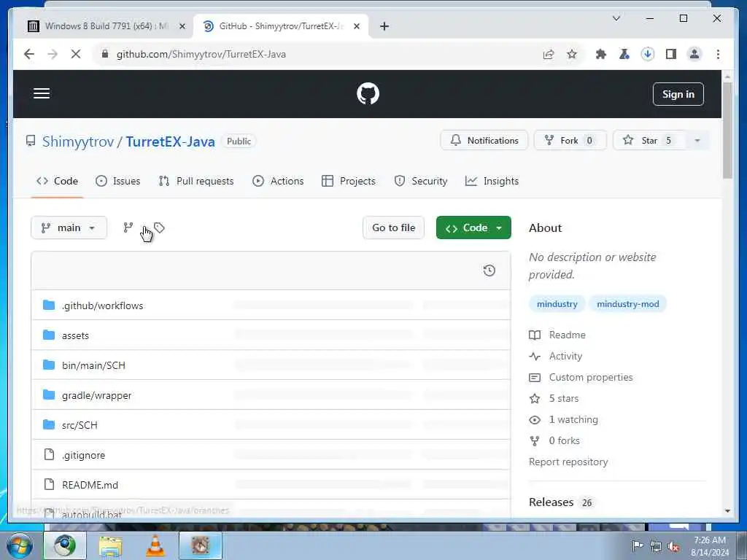Screen dimensions: 747x560
Task: Select the mindustry topic tag
Action: click(x=557, y=304)
